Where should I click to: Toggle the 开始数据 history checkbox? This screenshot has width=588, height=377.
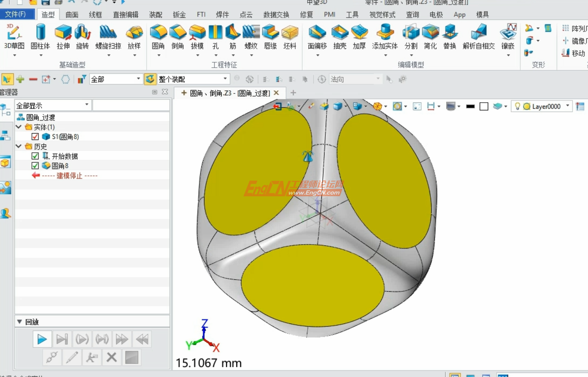pyautogui.click(x=35, y=156)
